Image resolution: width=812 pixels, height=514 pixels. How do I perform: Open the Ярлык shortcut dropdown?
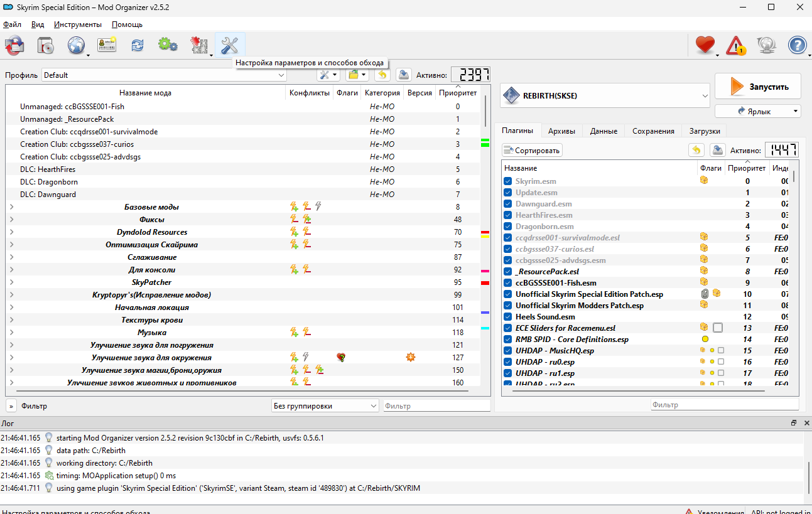pos(758,111)
